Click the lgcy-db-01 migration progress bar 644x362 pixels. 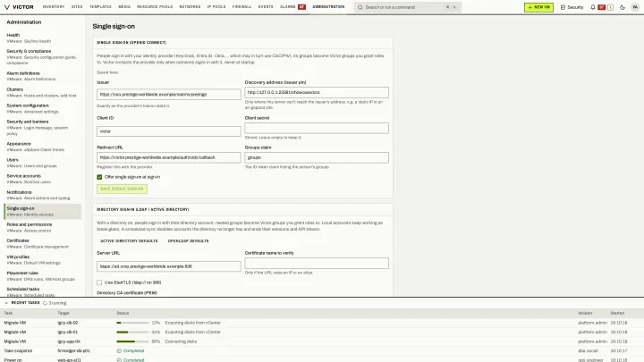pos(132,332)
